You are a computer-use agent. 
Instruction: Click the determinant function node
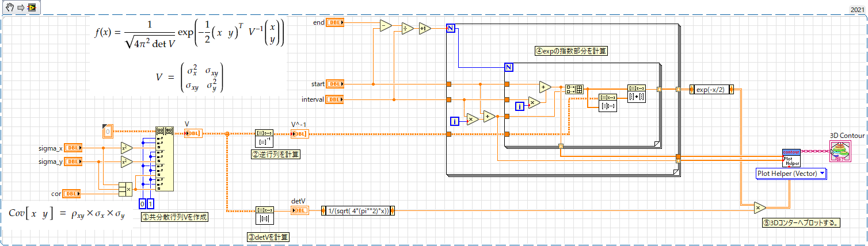pyautogui.click(x=264, y=216)
